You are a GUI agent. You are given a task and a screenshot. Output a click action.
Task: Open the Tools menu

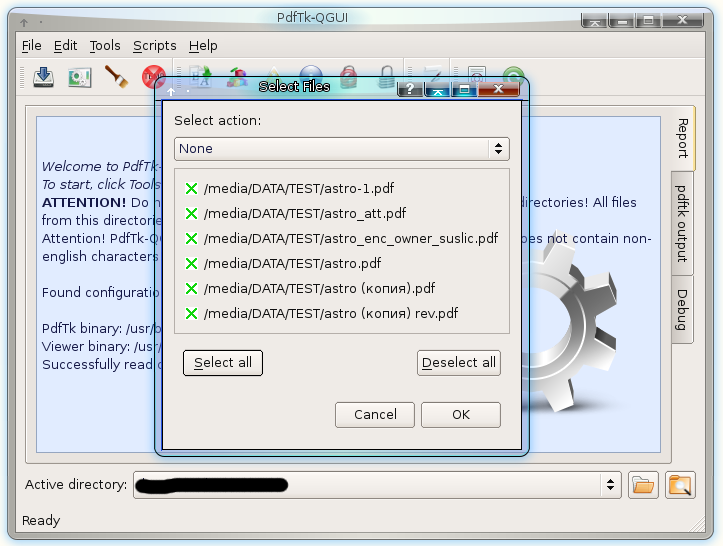tap(105, 46)
